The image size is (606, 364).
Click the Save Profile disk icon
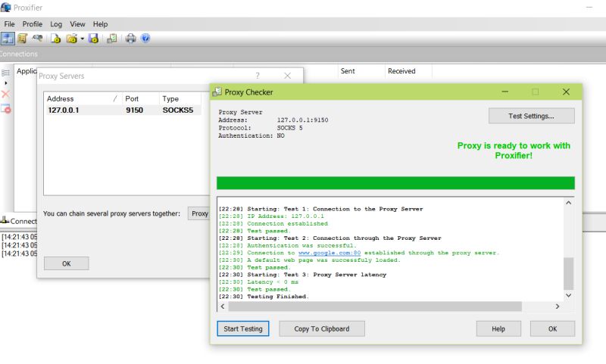[93, 38]
